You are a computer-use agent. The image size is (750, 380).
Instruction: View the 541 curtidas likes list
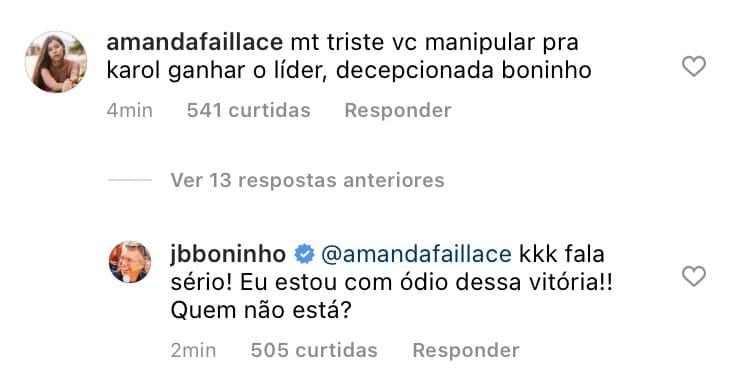[249, 110]
